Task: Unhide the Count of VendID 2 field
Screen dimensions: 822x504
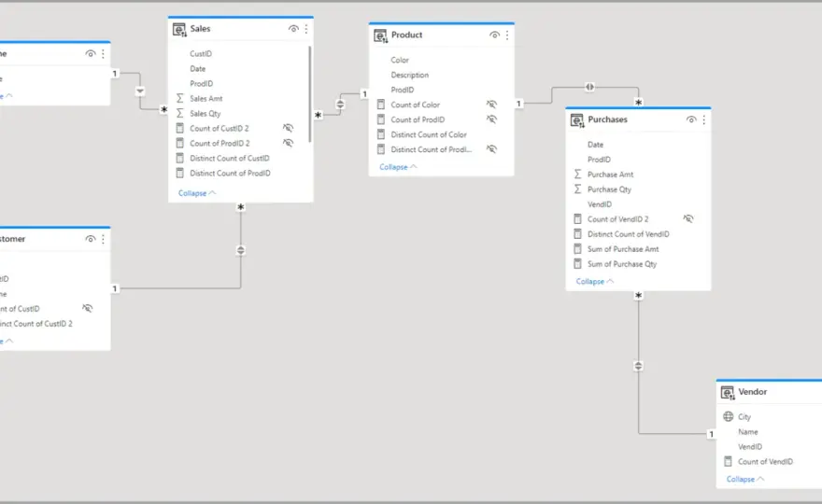Action: [688, 219]
